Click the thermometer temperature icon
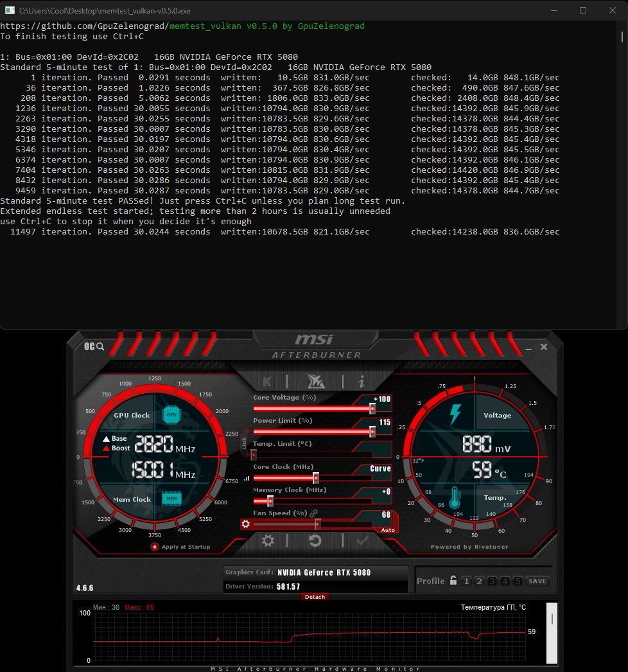Image resolution: width=628 pixels, height=672 pixels. click(x=455, y=497)
